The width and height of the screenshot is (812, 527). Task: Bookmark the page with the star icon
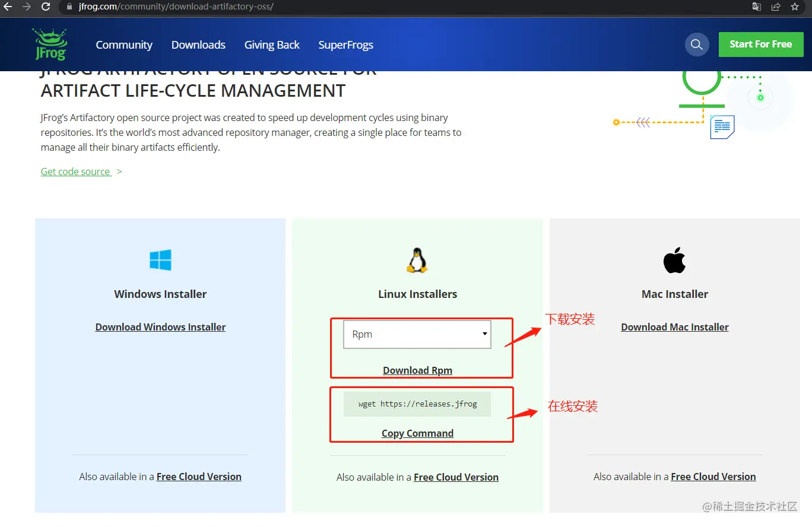(x=795, y=7)
